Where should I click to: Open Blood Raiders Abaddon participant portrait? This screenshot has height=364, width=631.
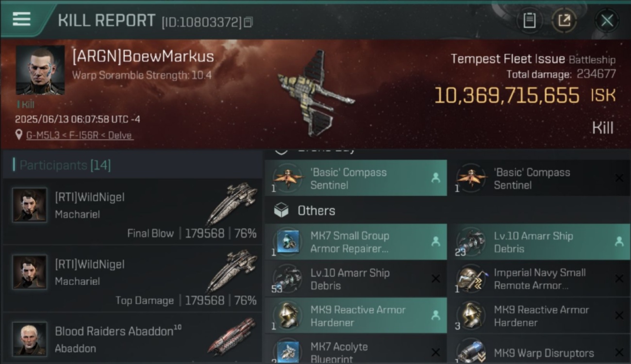point(30,339)
